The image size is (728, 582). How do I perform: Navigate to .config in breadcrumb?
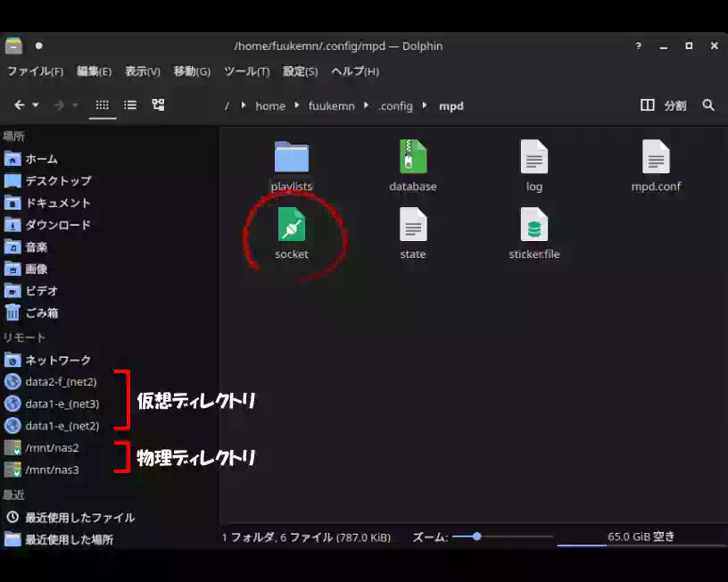(395, 106)
